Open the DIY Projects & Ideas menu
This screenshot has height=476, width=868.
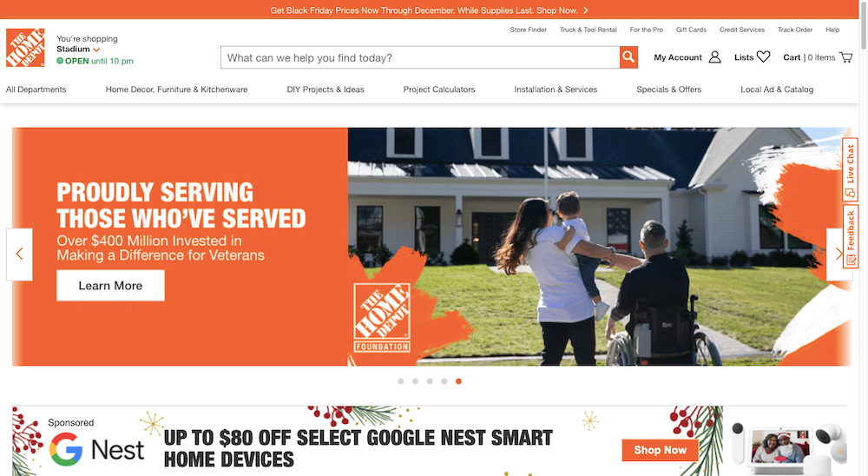(x=325, y=89)
